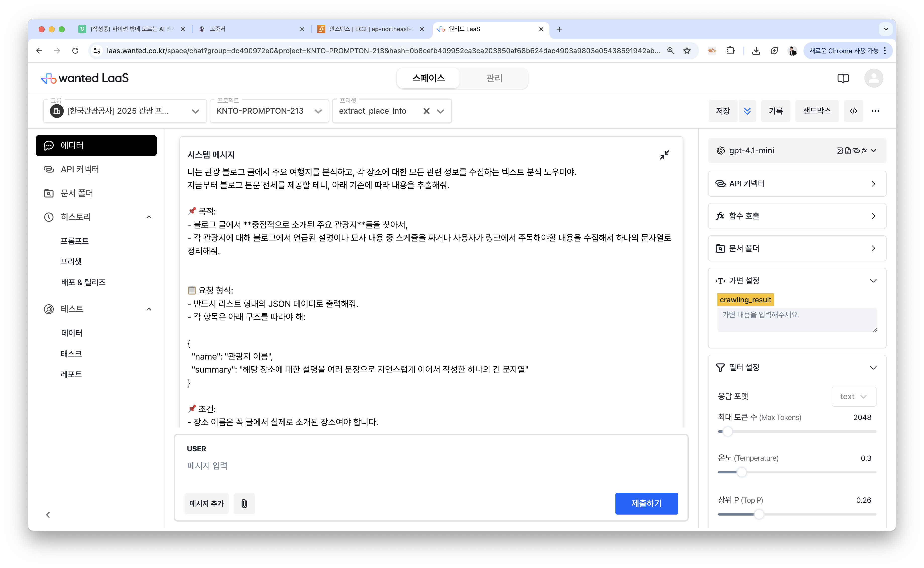Collapse the 히스토리 section
Viewport: 924px width, 568px height.
click(x=149, y=217)
